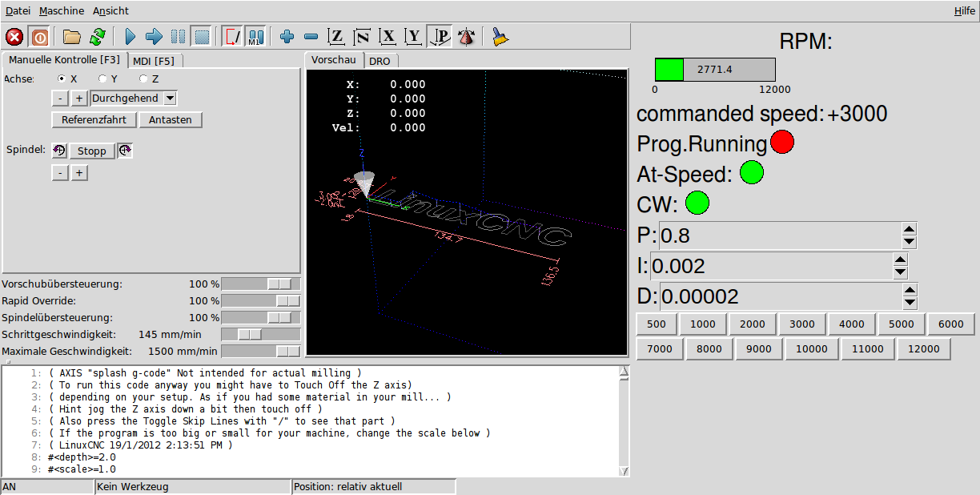Switch preview to Z top view

coord(337,37)
